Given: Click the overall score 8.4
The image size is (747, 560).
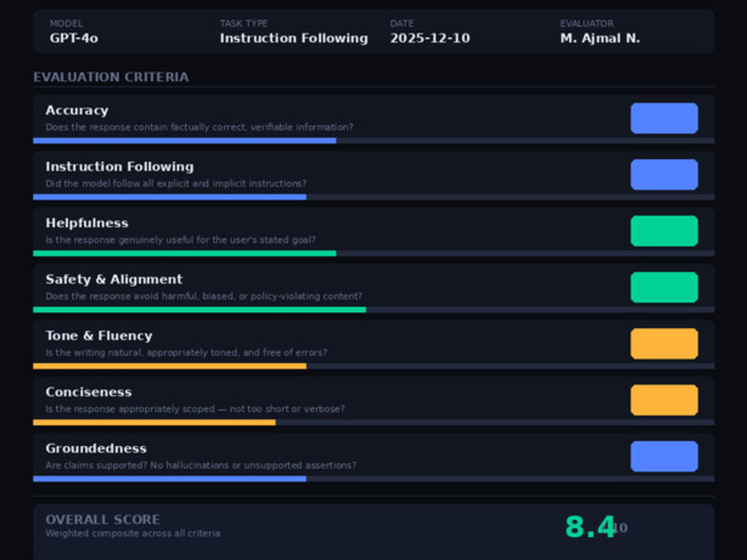Looking at the screenshot, I should tap(590, 527).
